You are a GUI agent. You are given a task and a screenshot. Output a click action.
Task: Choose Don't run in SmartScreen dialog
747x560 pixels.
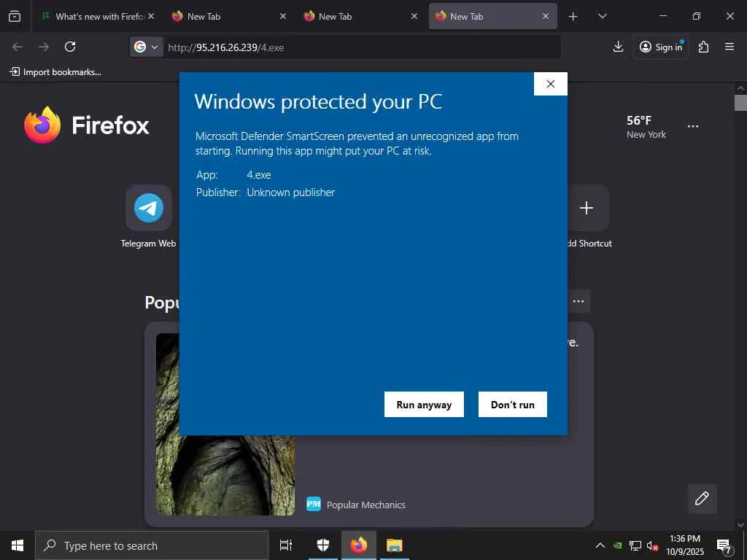pos(513,404)
